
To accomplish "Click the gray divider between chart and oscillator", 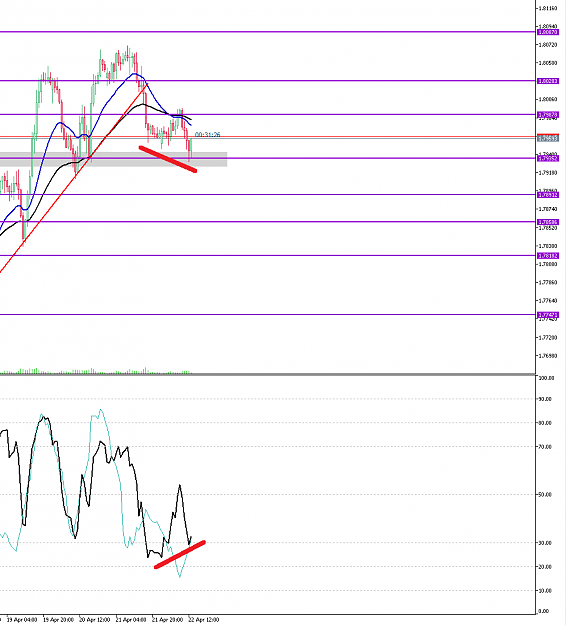I will point(267,374).
